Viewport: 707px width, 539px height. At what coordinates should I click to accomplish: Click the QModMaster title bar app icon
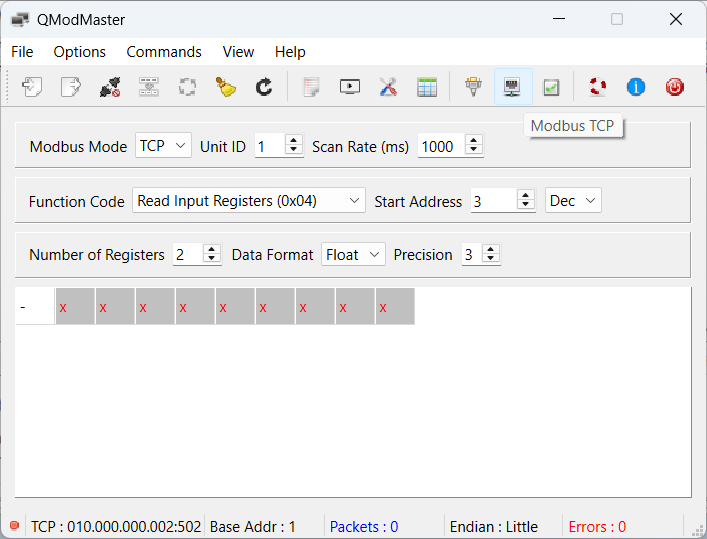[x=20, y=19]
